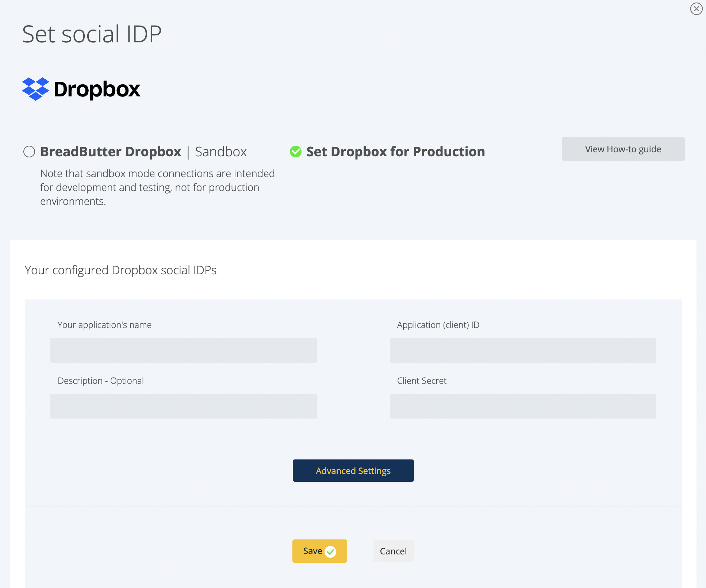Click the checkmark inside the Save button
The height and width of the screenshot is (588, 706).
pyautogui.click(x=331, y=551)
